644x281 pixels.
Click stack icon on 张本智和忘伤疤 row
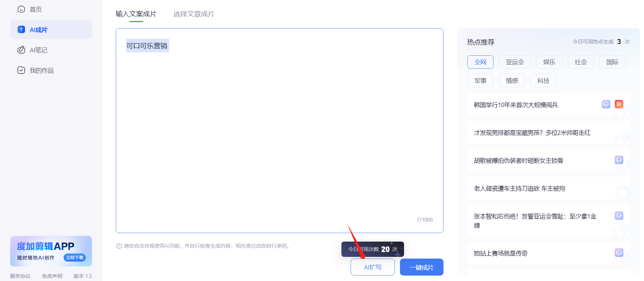pos(619,216)
